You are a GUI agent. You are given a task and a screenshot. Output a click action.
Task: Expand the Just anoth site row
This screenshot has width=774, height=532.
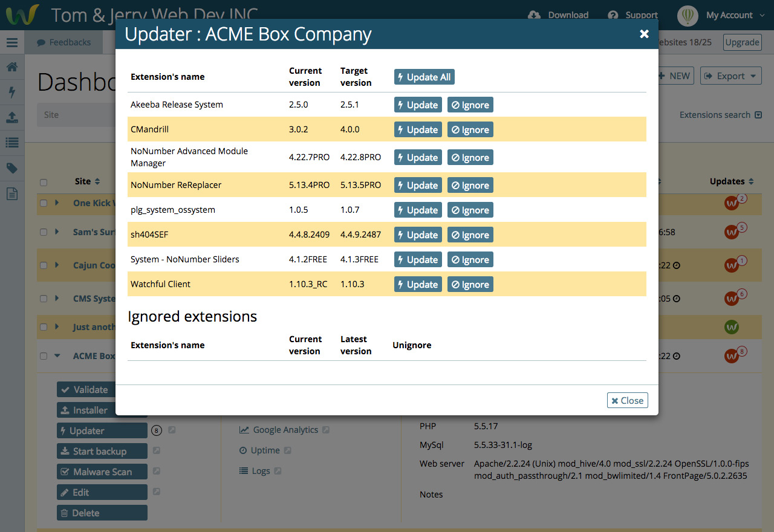(x=57, y=326)
